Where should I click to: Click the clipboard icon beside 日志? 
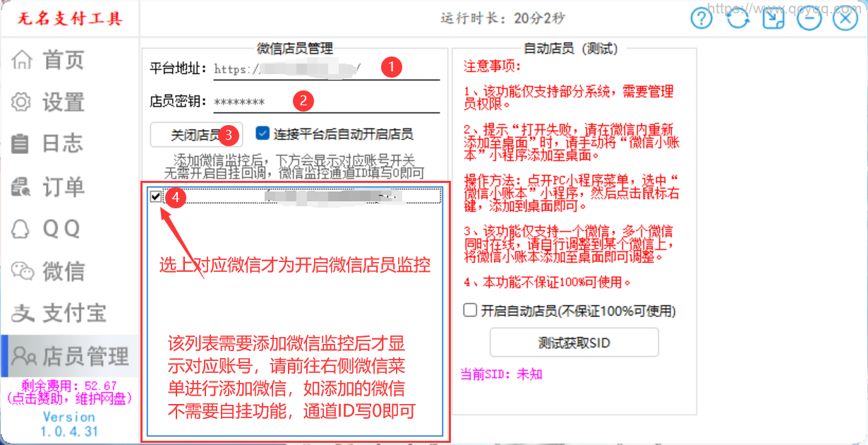pos(22,144)
